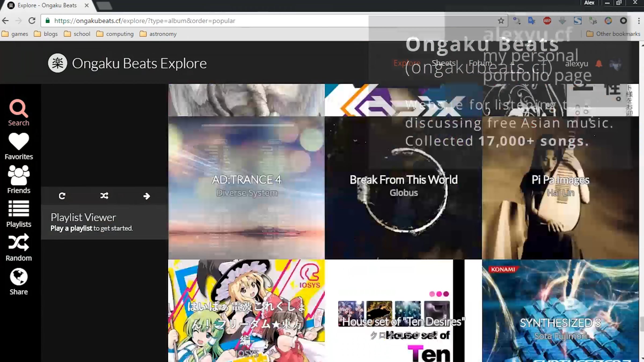The image size is (644, 362).
Task: Switch to the Explore - Ongaku Beats tab
Action: [47, 5]
